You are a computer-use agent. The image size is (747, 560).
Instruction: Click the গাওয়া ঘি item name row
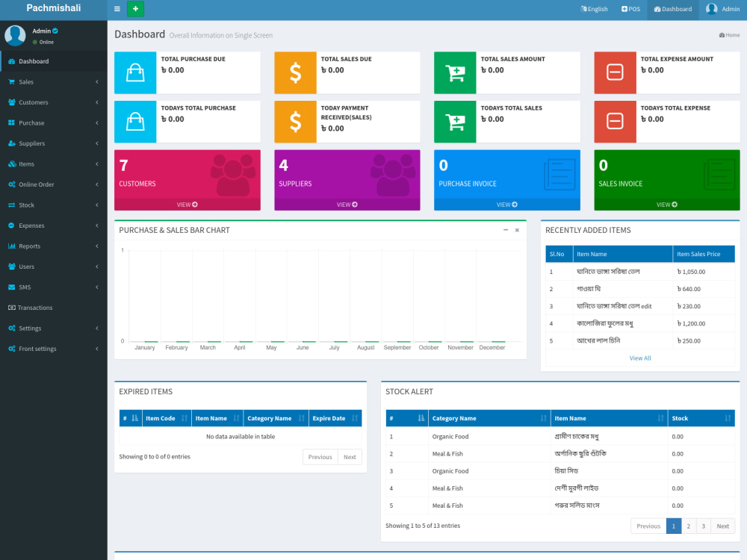pyautogui.click(x=623, y=289)
